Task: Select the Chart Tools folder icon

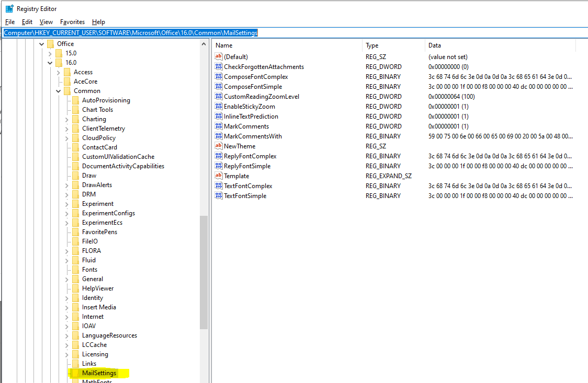Action: tap(76, 109)
